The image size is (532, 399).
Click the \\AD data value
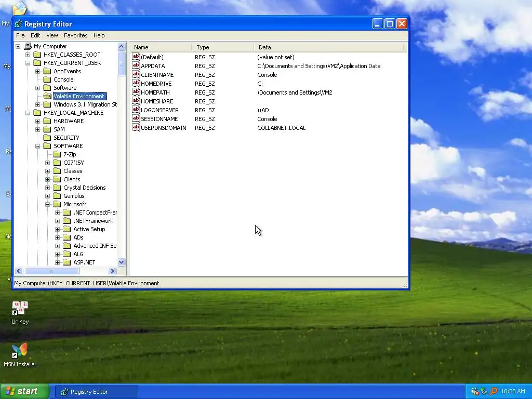point(263,110)
